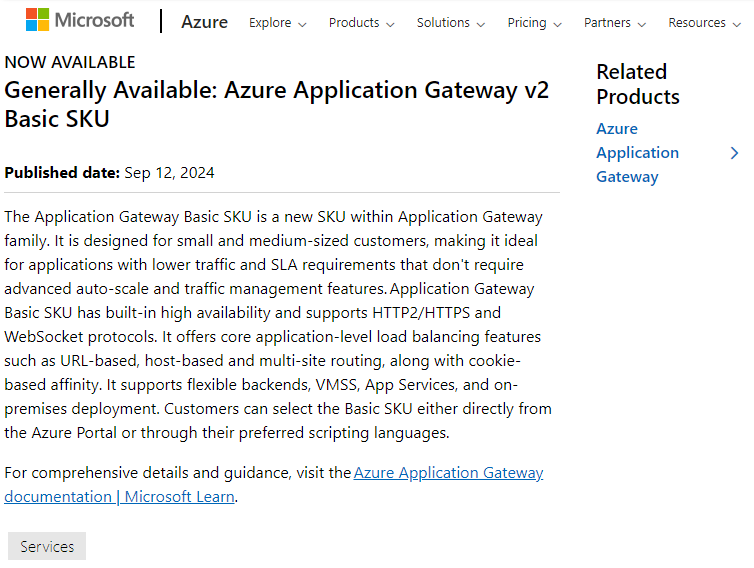This screenshot has width=754, height=568.
Task: Click the NOW AVAILABLE label
Action: coord(70,63)
